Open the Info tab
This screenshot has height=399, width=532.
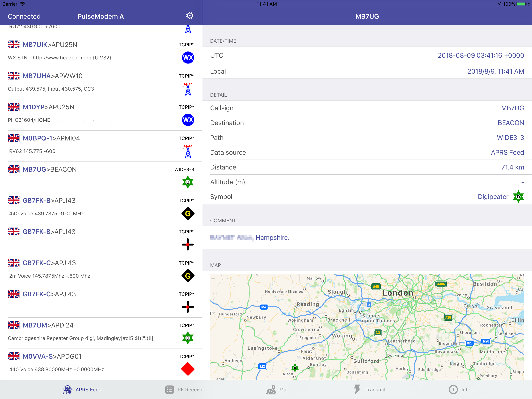459,390
